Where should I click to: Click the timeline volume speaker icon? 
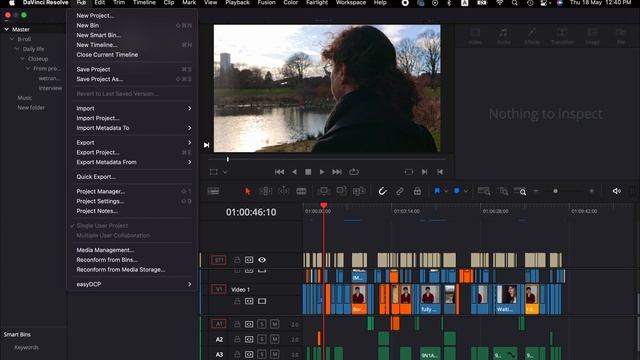(616, 191)
